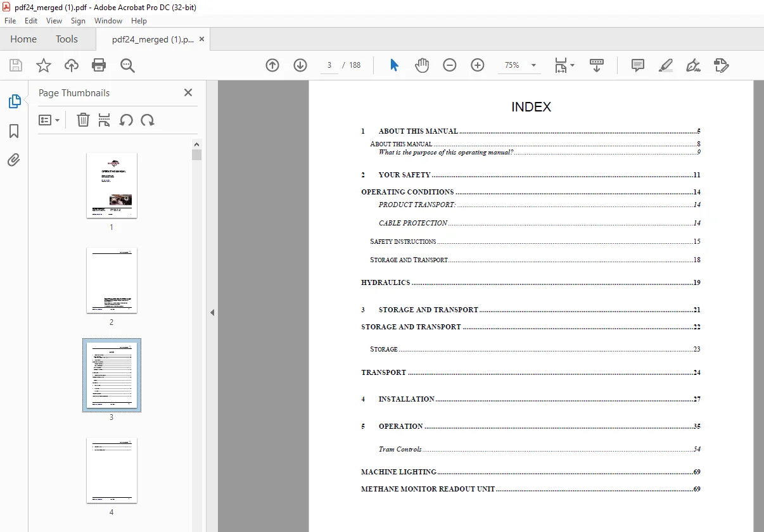Screen dimensions: 764x532
Task: Upload file to cloud icon
Action: 72,65
